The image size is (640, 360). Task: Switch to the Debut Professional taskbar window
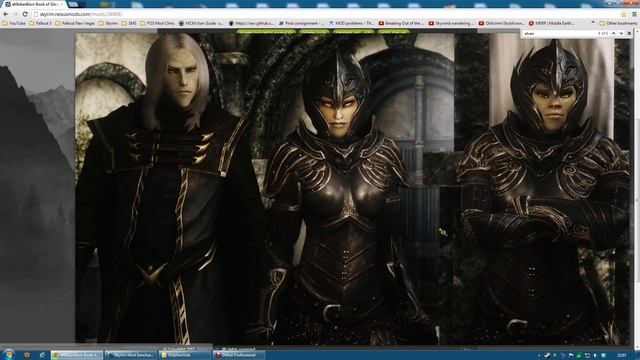[238, 355]
